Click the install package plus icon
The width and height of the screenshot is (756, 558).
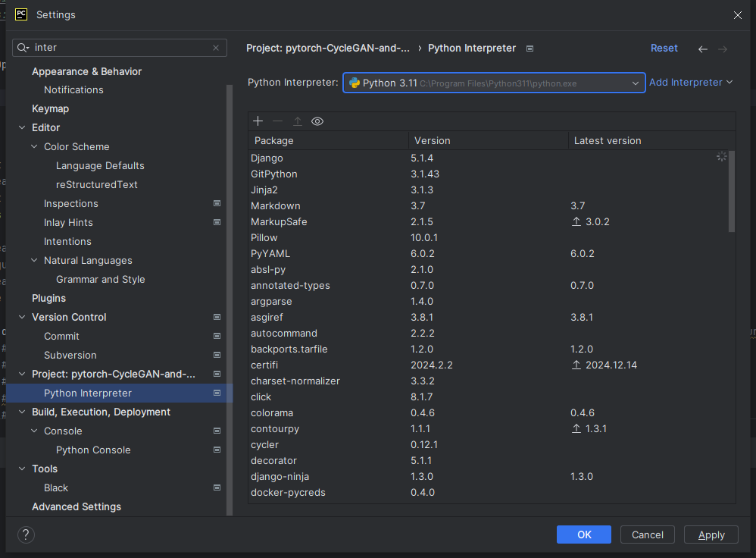[258, 121]
